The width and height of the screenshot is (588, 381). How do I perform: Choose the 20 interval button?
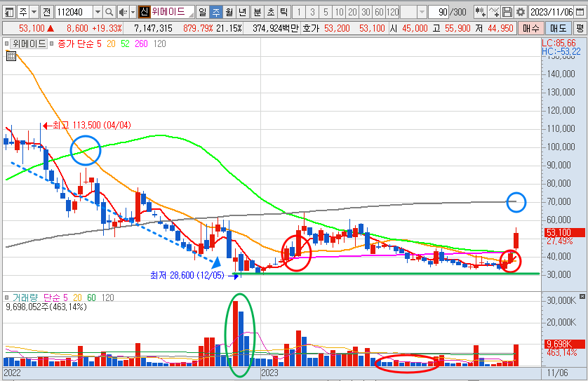pos(352,13)
